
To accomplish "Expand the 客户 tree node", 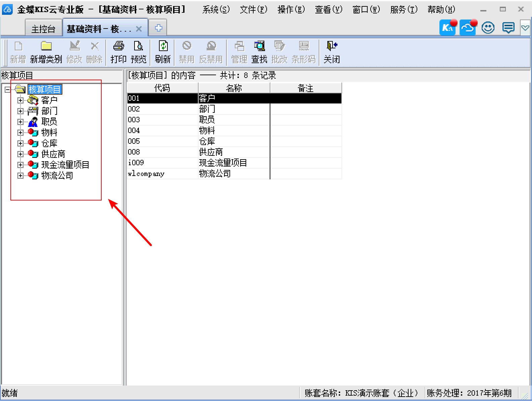I will 20,100.
